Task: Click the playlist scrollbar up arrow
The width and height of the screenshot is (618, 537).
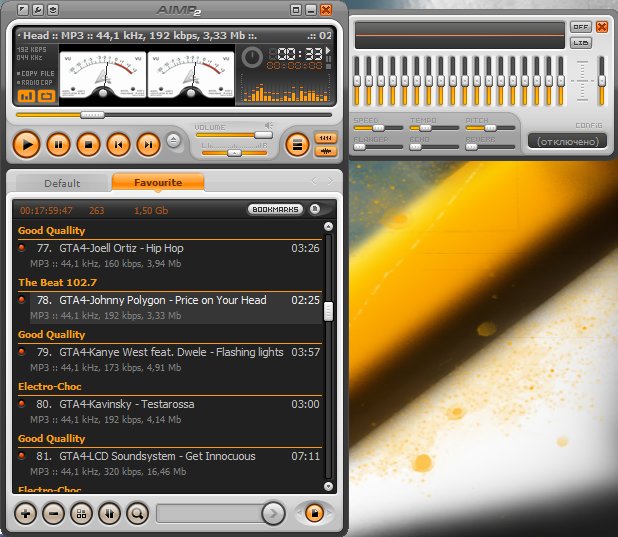Action: click(x=328, y=226)
